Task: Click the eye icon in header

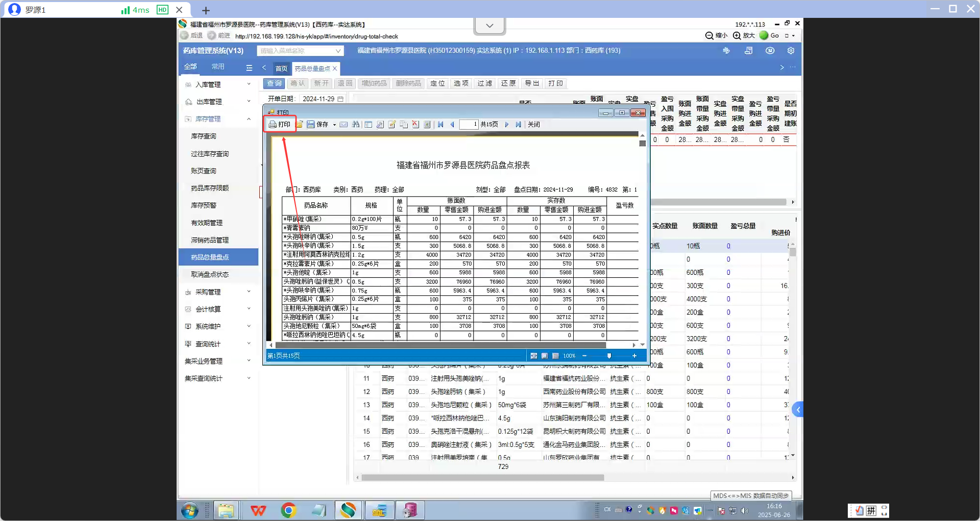Action: 770,51
